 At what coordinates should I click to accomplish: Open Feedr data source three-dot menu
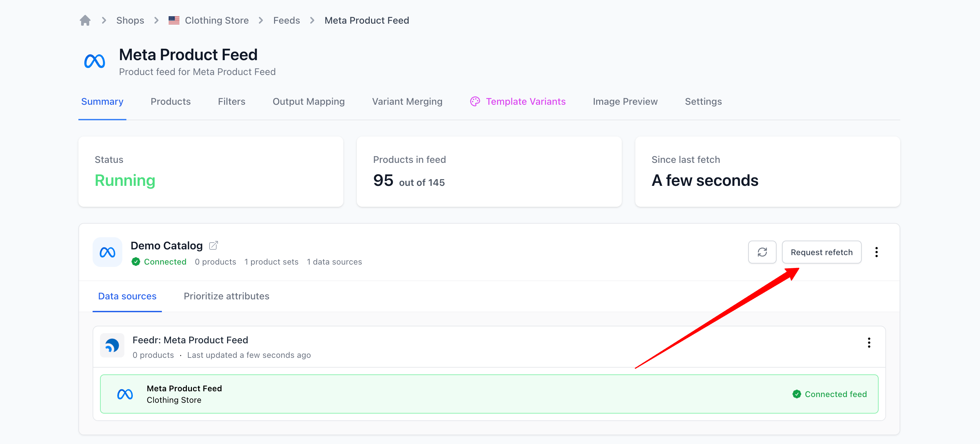[869, 342]
